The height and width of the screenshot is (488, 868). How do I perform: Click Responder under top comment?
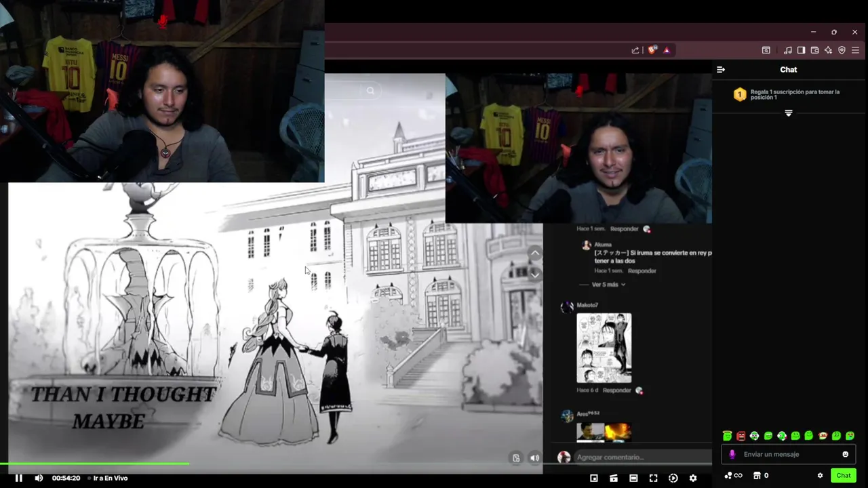(x=624, y=229)
